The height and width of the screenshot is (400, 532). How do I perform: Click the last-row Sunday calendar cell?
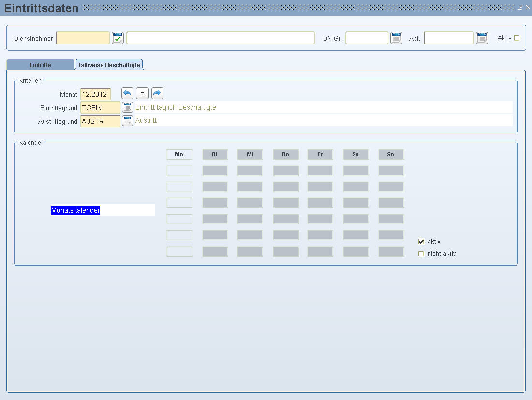pos(391,252)
